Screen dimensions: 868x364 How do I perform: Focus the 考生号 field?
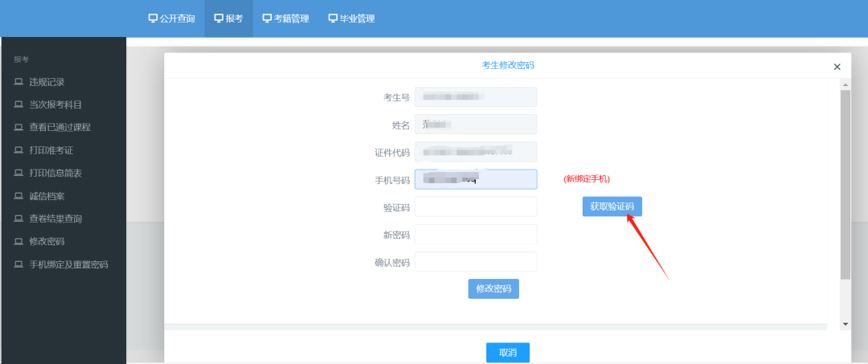[476, 96]
